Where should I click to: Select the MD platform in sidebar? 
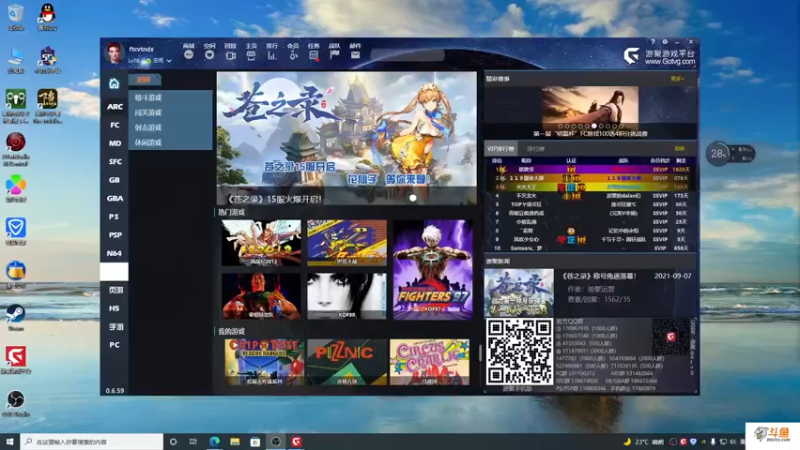pyautogui.click(x=115, y=143)
